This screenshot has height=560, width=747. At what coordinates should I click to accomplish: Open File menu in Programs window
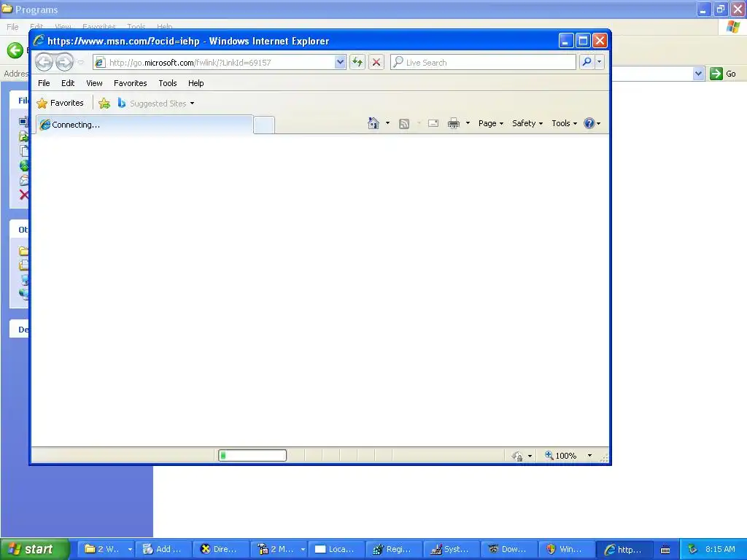(x=12, y=27)
